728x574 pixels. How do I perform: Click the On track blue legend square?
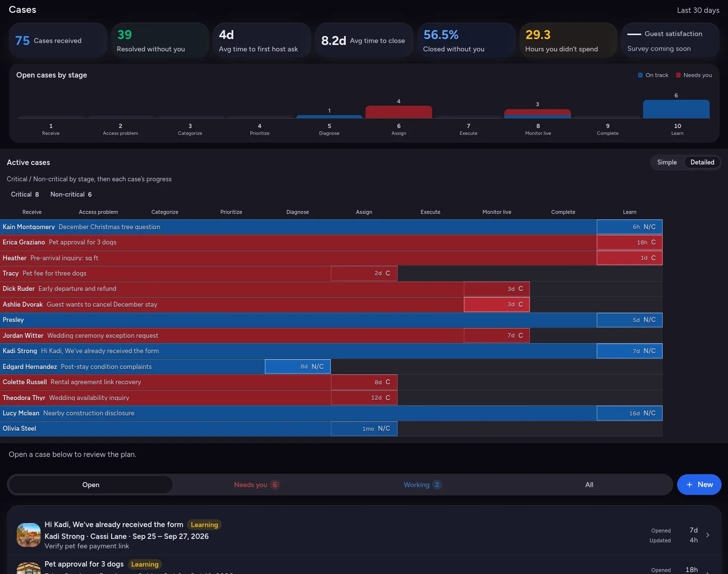[x=641, y=75]
